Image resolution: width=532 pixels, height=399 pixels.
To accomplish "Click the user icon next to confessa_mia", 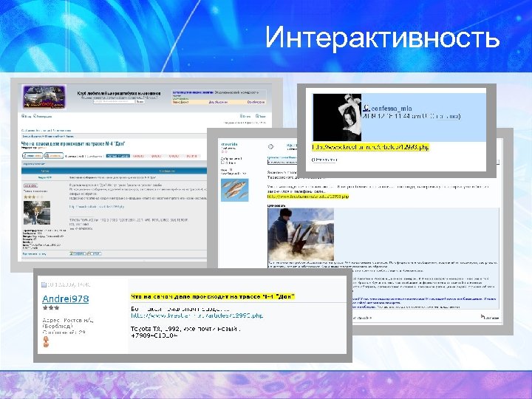I will pos(366,108).
